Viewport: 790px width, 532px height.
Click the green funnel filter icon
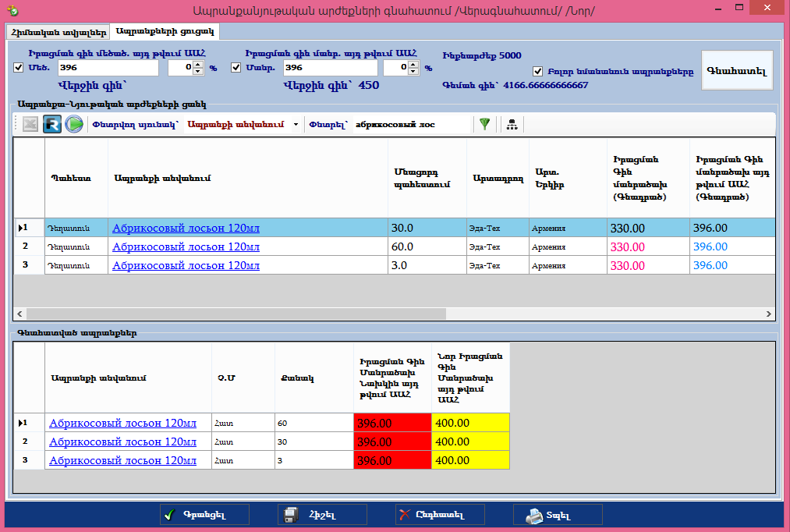click(x=484, y=124)
